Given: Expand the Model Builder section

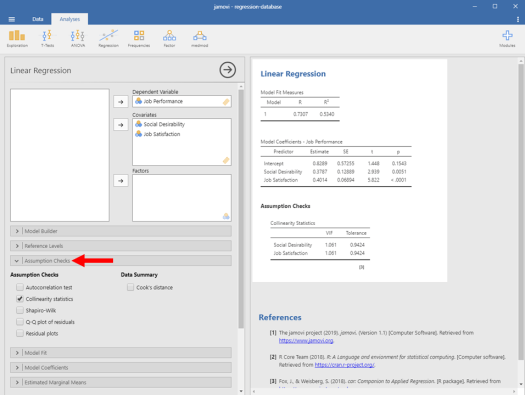Looking at the screenshot, I should tap(121, 231).
